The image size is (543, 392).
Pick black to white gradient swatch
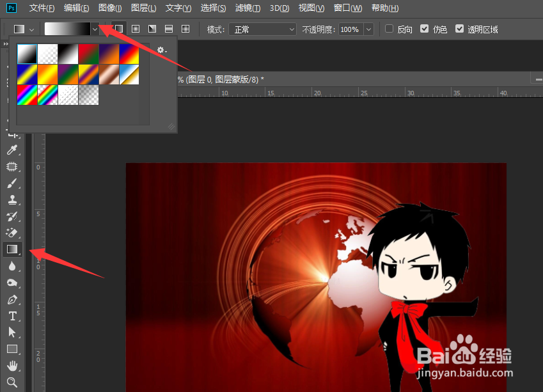68,54
